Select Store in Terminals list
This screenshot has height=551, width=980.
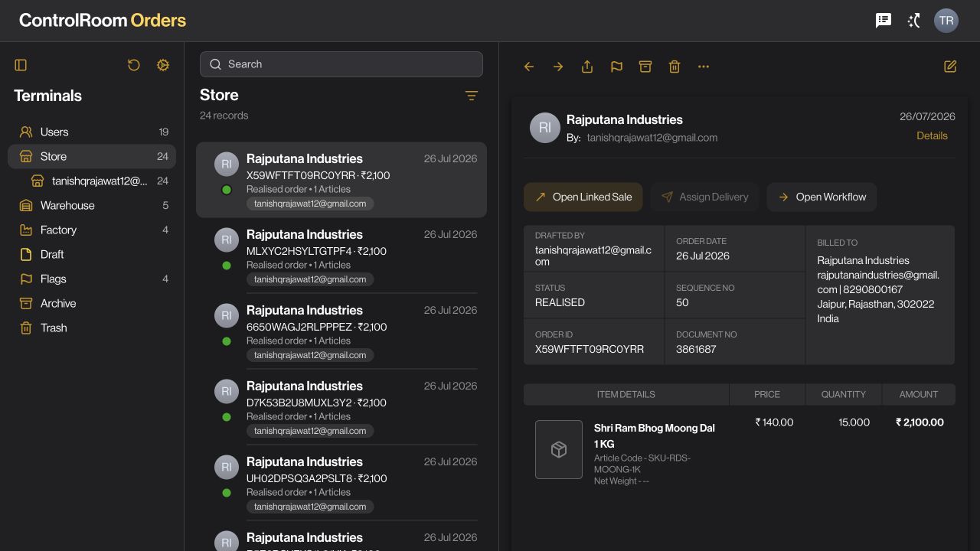tap(92, 156)
